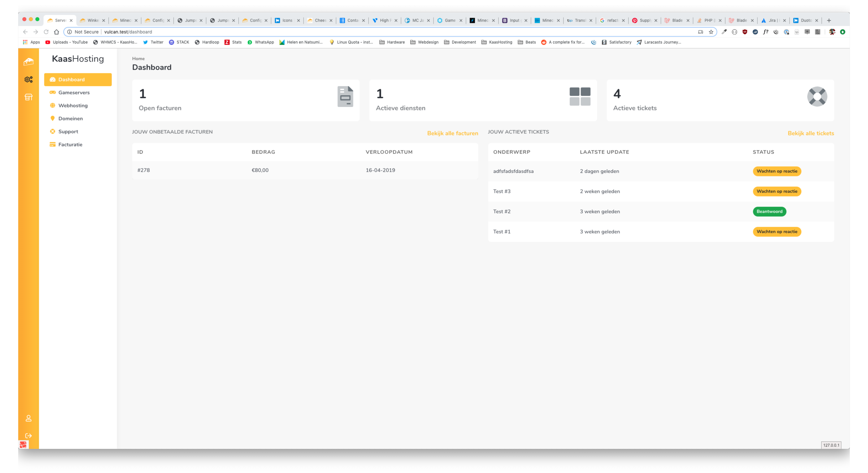
Task: Click the invoice document icon on Open facturen card
Action: pos(345,97)
